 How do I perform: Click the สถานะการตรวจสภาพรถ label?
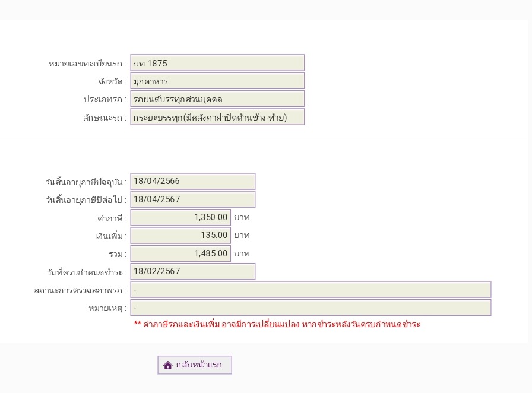coord(80,290)
